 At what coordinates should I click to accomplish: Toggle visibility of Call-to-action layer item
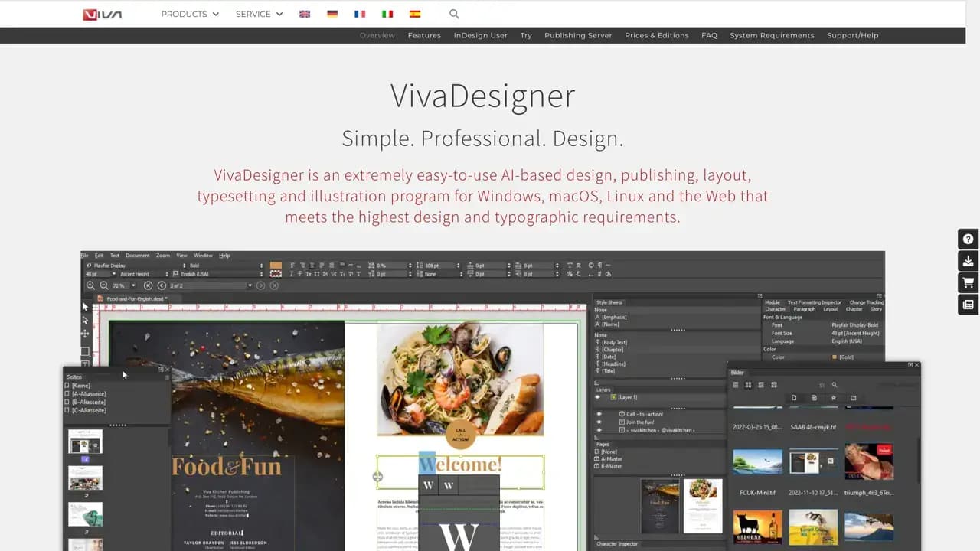(x=599, y=414)
